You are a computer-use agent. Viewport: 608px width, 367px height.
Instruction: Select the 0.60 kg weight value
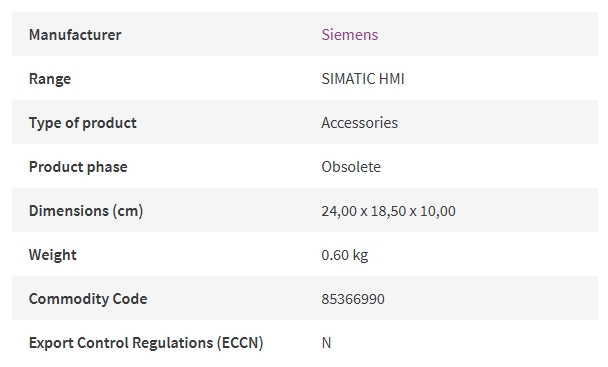[x=345, y=255]
